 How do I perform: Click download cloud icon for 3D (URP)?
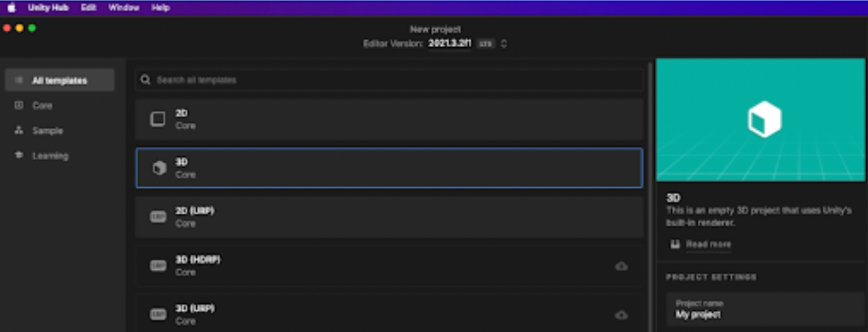point(621,315)
